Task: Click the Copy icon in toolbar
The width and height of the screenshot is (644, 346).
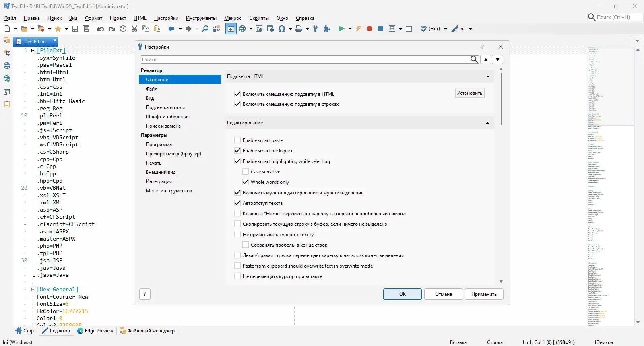Action: [x=146, y=29]
